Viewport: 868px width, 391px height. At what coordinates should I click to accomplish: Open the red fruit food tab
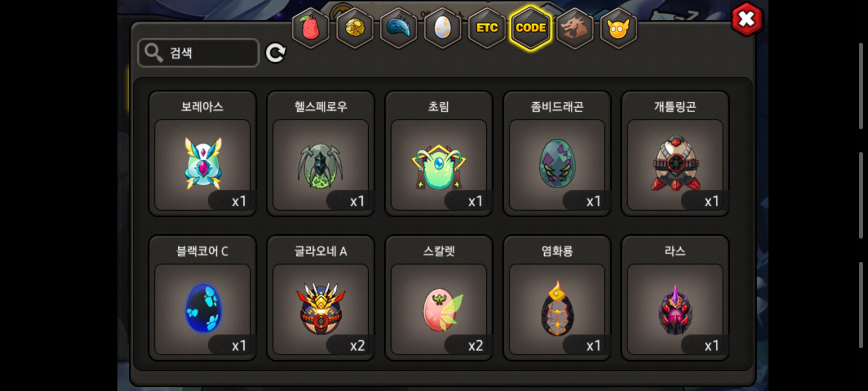tap(311, 28)
